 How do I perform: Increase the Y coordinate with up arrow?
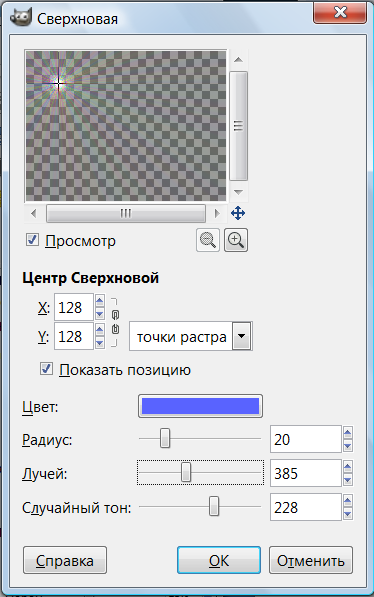click(x=99, y=330)
